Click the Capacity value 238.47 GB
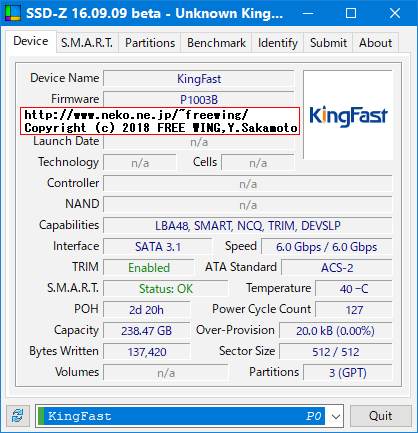This screenshot has width=418, height=433. point(146,331)
